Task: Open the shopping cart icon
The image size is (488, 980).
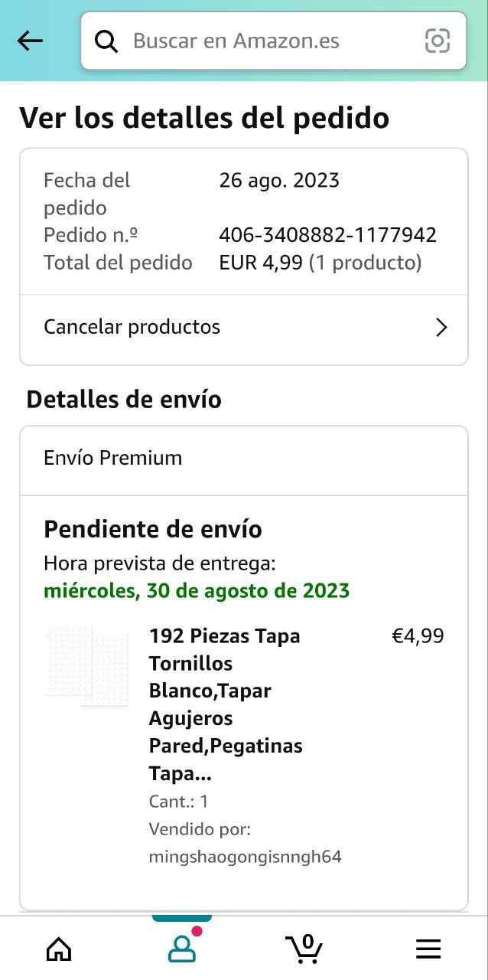Action: 304,949
